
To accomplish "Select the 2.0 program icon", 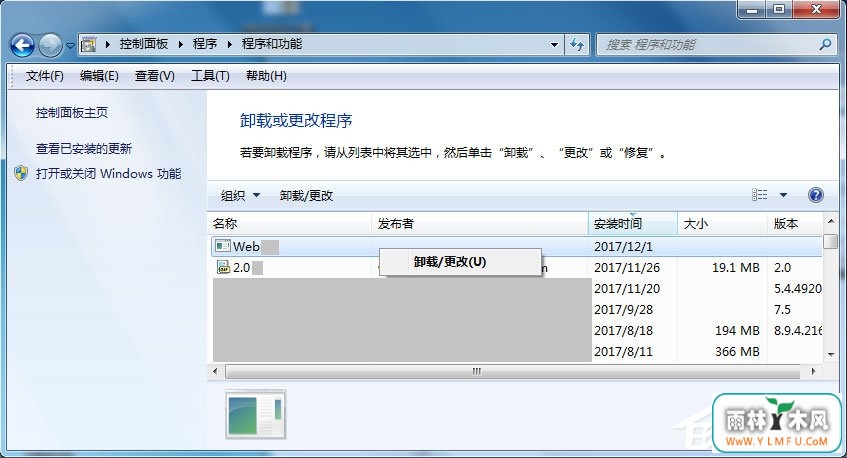I will coord(223,267).
